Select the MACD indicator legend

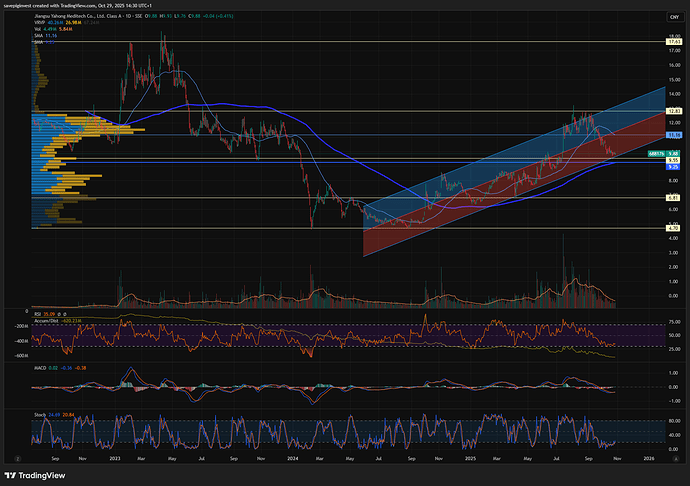click(x=38, y=368)
